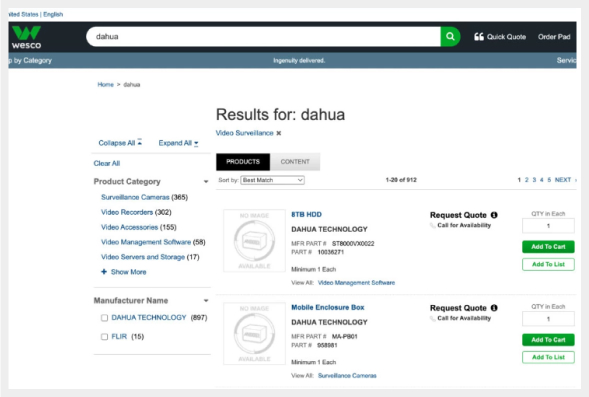Go to results page 3

(x=534, y=180)
